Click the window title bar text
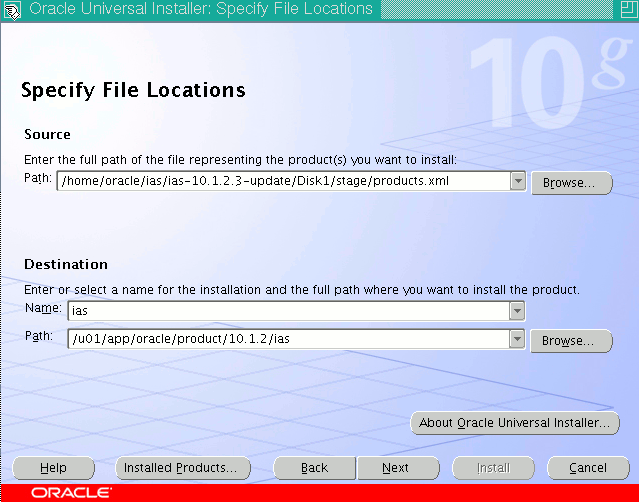Viewport: 639px width, 502px height. (201, 9)
